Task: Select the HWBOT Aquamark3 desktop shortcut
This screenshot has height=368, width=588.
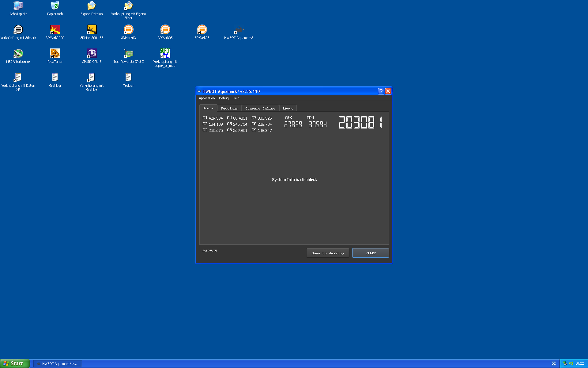Action: point(239,32)
